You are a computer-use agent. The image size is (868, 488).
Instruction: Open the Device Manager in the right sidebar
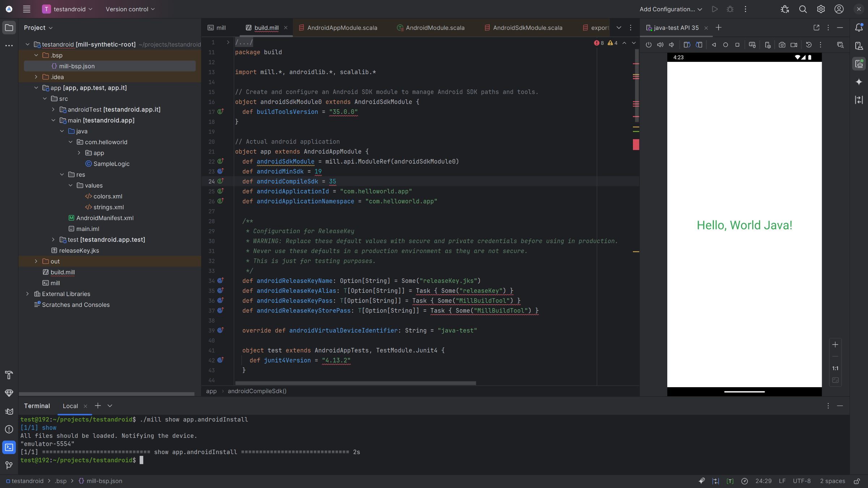pos(859,45)
